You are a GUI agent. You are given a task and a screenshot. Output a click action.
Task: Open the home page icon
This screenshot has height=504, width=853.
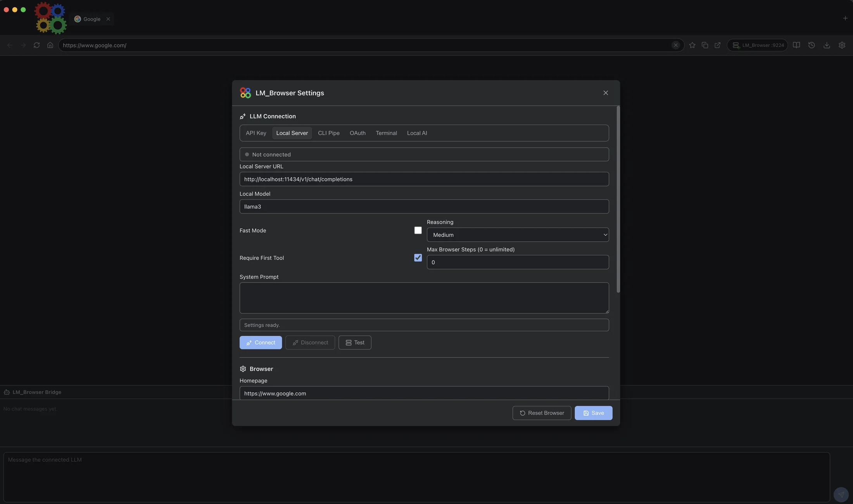point(50,45)
